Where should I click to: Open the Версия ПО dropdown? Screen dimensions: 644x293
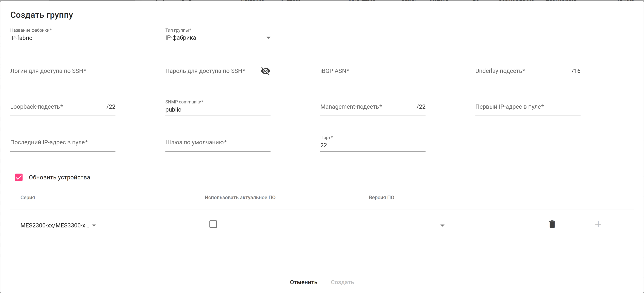tap(406, 225)
